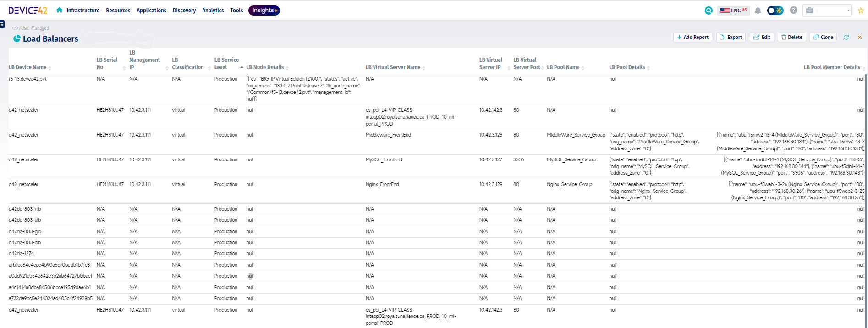Click the MySQL_FrontEnd virtual server name

(x=384, y=159)
